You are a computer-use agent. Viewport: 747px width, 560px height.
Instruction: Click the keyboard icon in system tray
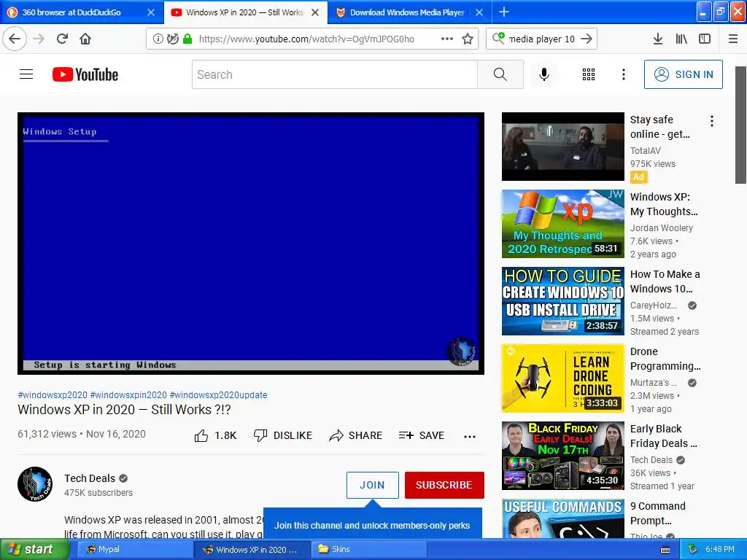tap(665, 550)
